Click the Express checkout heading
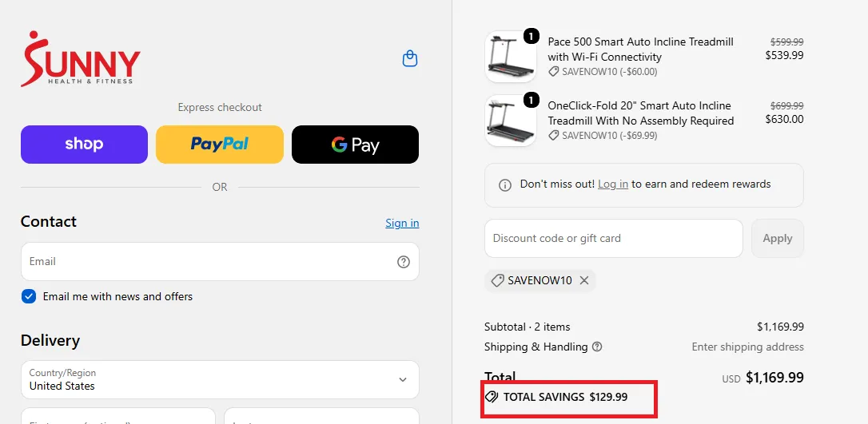Screen dimensions: 868x424 (220, 107)
